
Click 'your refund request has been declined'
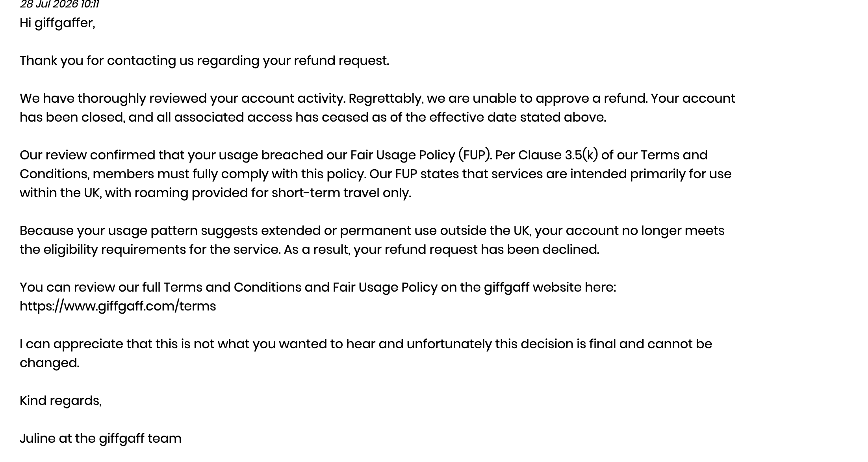pyautogui.click(x=476, y=249)
